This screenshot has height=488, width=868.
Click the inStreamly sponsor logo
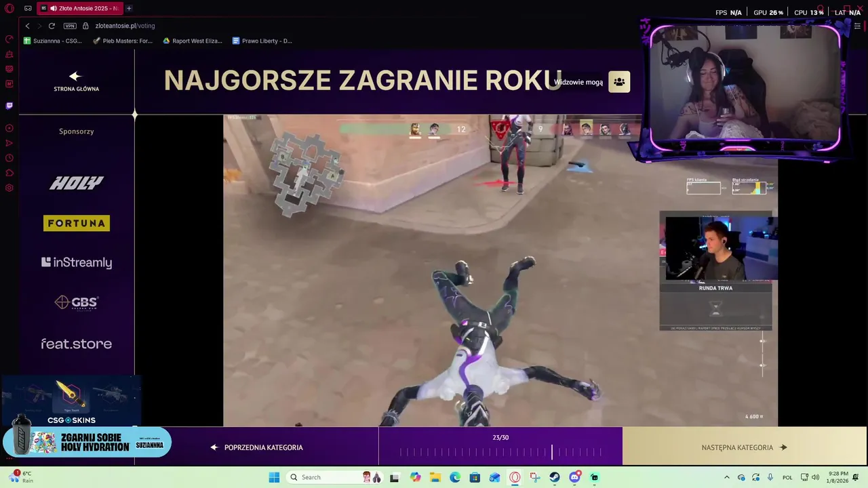coord(77,262)
